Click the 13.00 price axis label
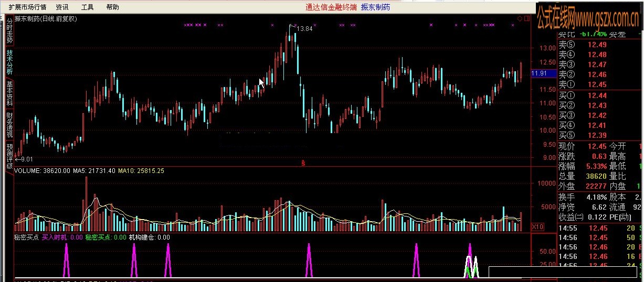 pos(548,48)
